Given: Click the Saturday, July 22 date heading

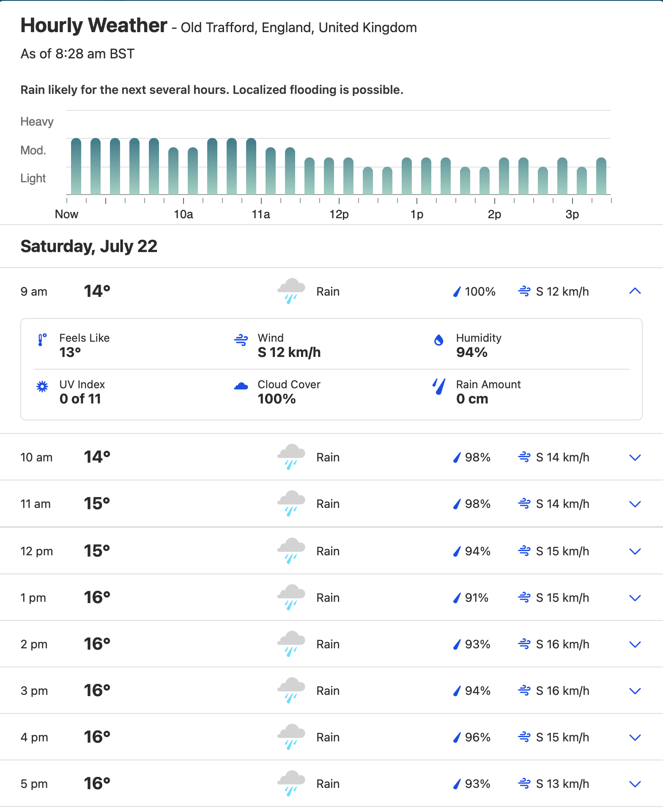Looking at the screenshot, I should (x=89, y=246).
